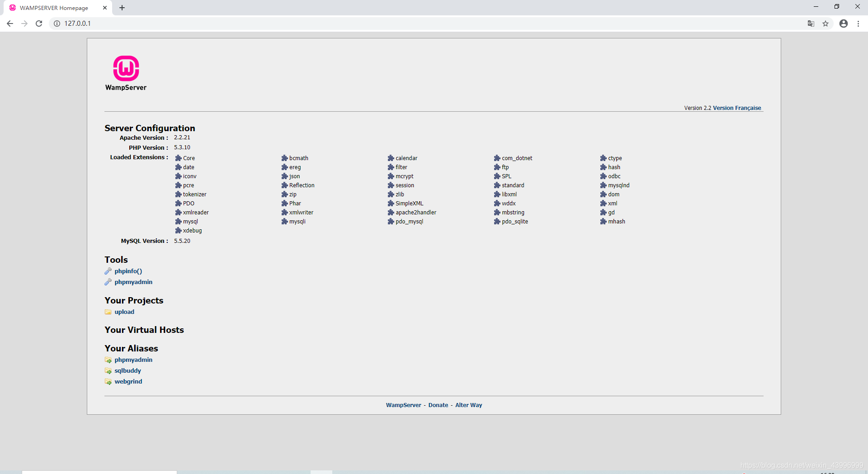Click the MySQL version value 5.5.20
Viewport: 868px width, 474px height.
pyautogui.click(x=182, y=241)
